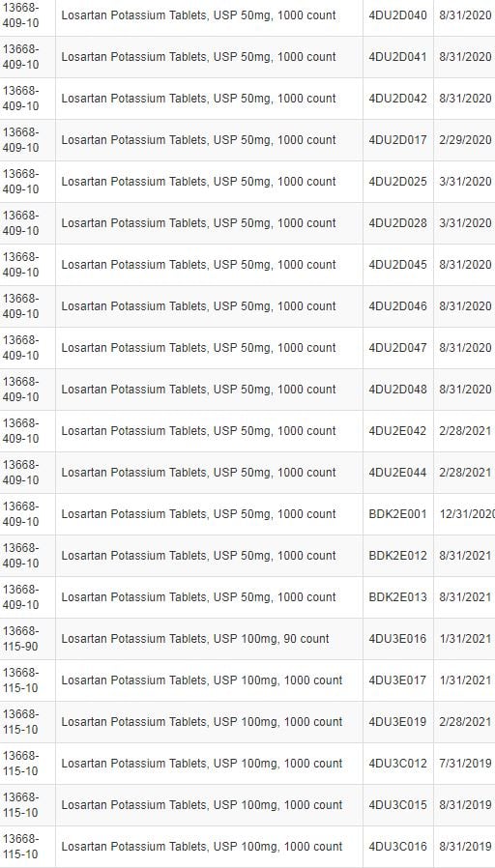Select lot number 4DU2D017
Screen dimensions: 495x868
(x=397, y=140)
